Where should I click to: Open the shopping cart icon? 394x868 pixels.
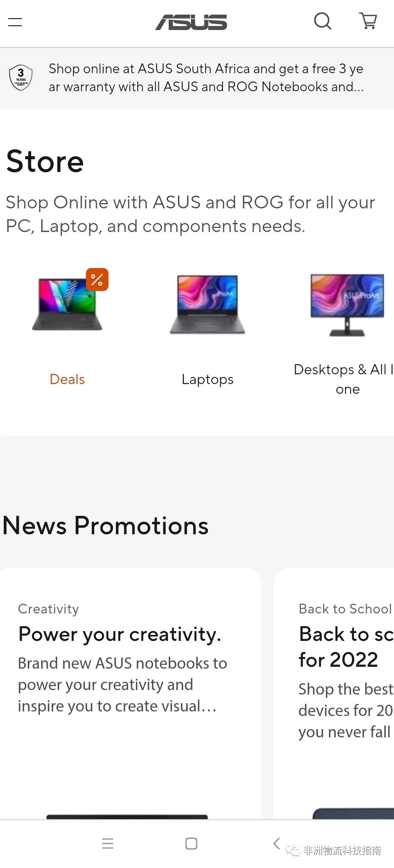[368, 21]
